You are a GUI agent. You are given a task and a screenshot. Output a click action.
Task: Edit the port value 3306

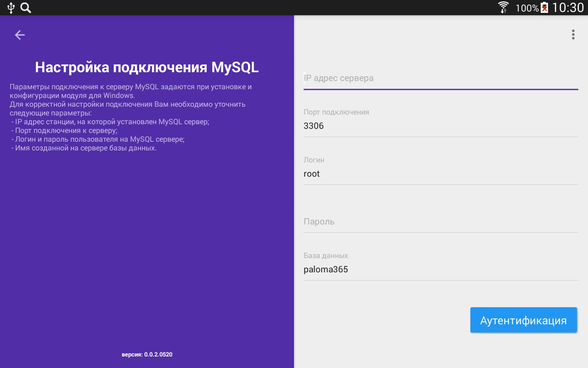point(441,126)
